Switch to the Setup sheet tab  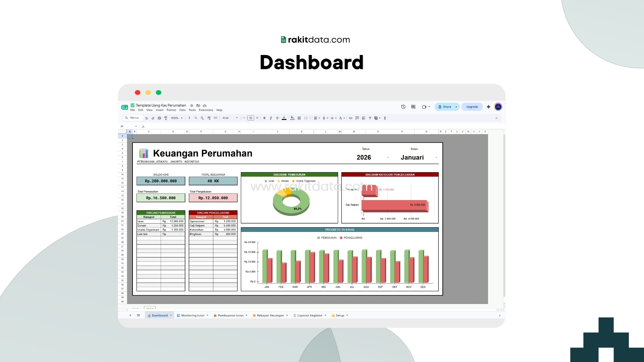340,315
